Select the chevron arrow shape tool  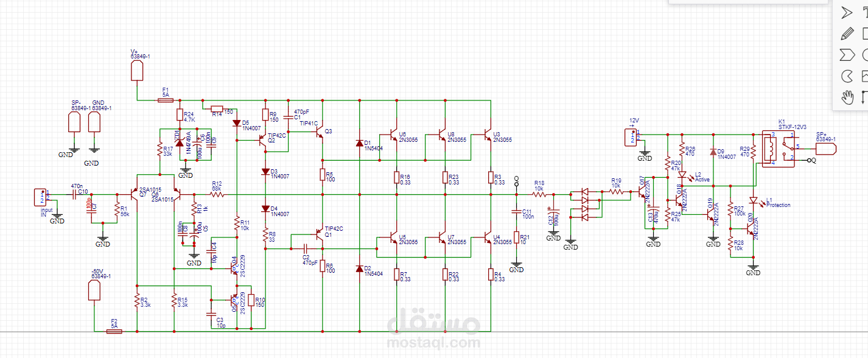click(847, 55)
